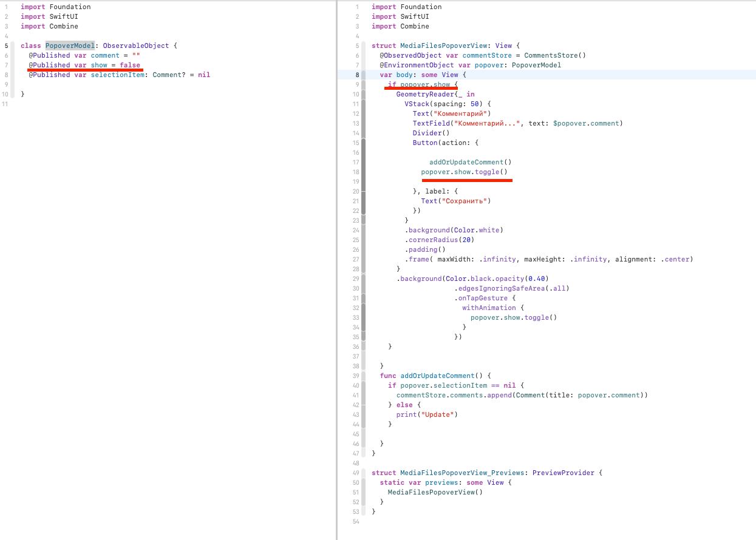Click 'Button(action: {' line
The height and width of the screenshot is (540, 756).
click(x=446, y=143)
